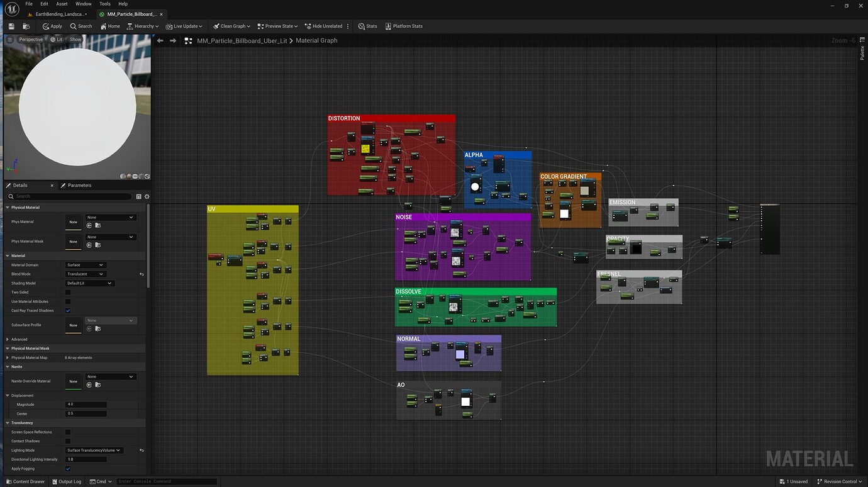The image size is (868, 487).
Task: Click the Apply button in the toolbar
Action: pos(52,26)
